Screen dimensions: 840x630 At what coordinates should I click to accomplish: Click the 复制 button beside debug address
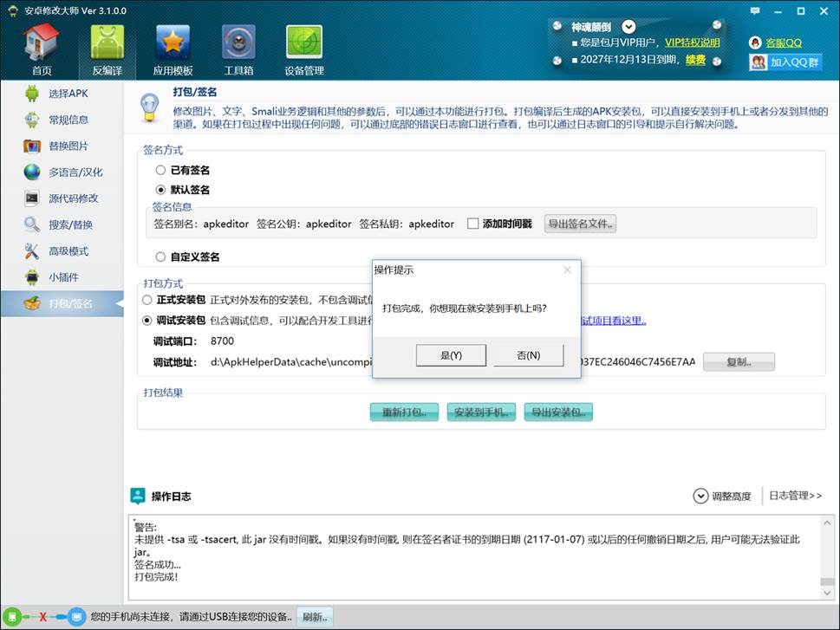pyautogui.click(x=739, y=361)
